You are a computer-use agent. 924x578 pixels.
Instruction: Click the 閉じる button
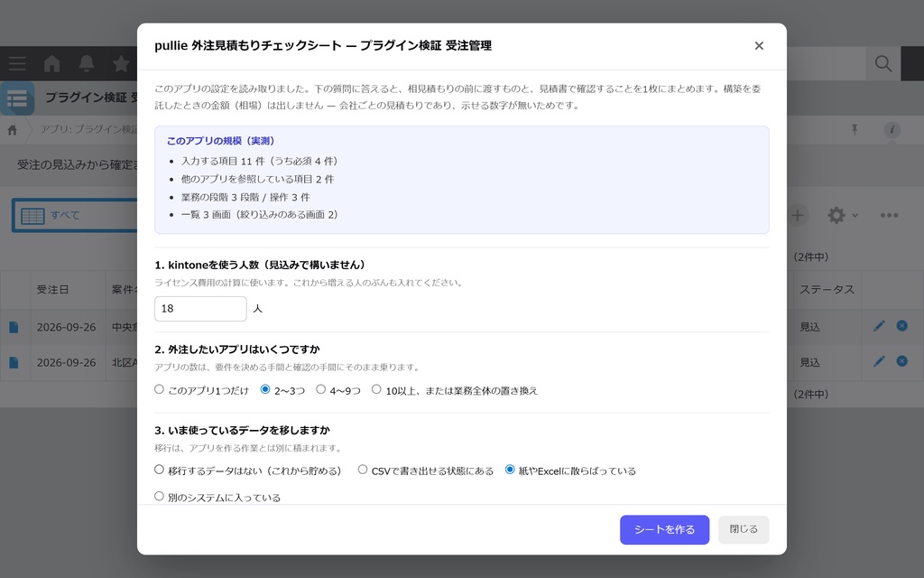point(744,529)
